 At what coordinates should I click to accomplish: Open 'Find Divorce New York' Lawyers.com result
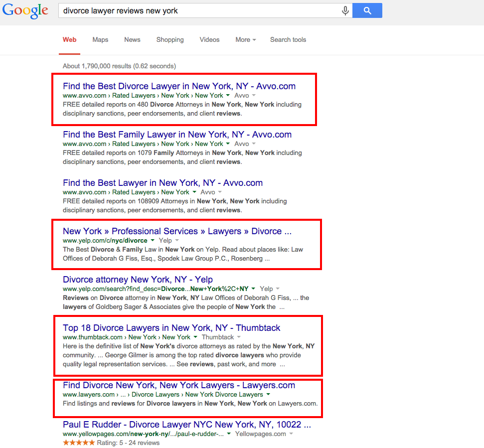tap(179, 385)
